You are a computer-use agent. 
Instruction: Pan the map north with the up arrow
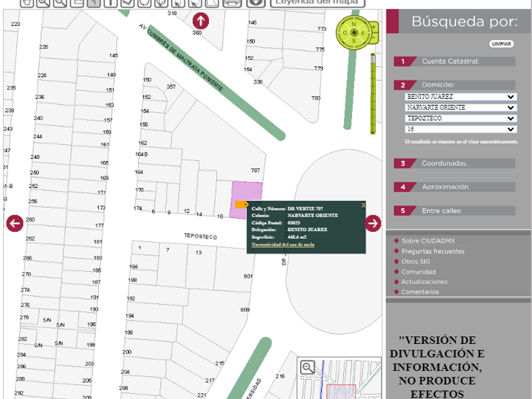pos(201,21)
